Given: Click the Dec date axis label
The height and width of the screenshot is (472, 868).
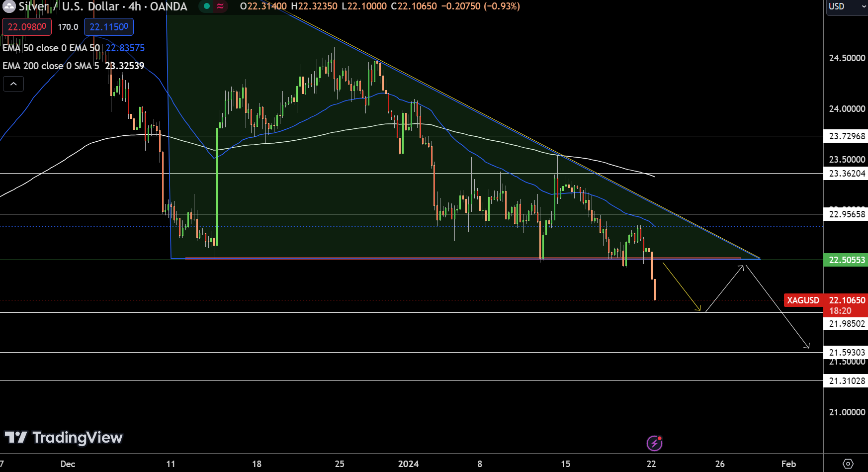Looking at the screenshot, I should tap(68, 464).
